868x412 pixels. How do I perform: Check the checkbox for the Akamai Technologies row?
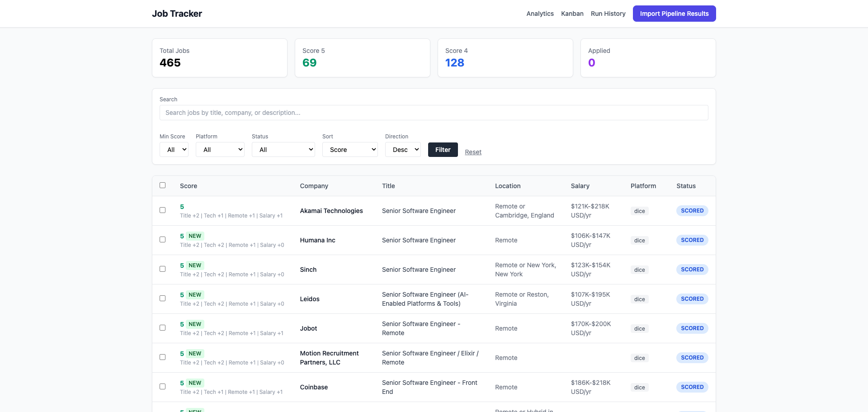point(163,210)
